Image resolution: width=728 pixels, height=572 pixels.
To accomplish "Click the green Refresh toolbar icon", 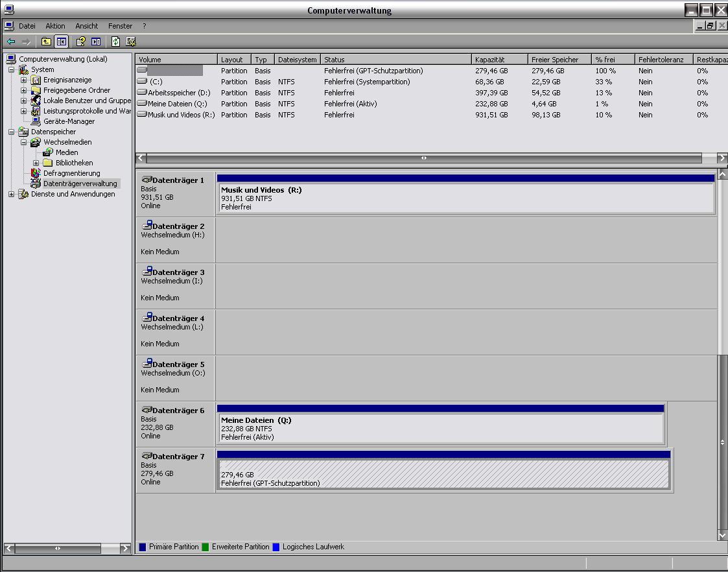I will tap(115, 42).
